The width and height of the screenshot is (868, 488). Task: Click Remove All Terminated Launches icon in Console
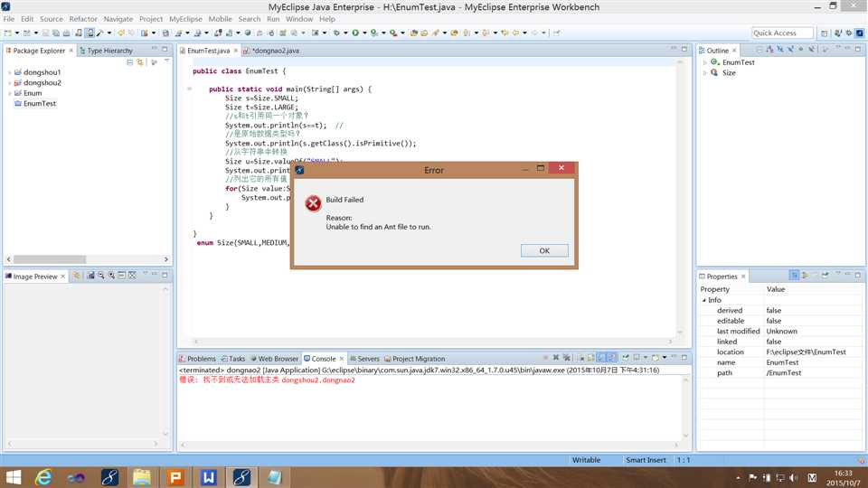tap(566, 358)
